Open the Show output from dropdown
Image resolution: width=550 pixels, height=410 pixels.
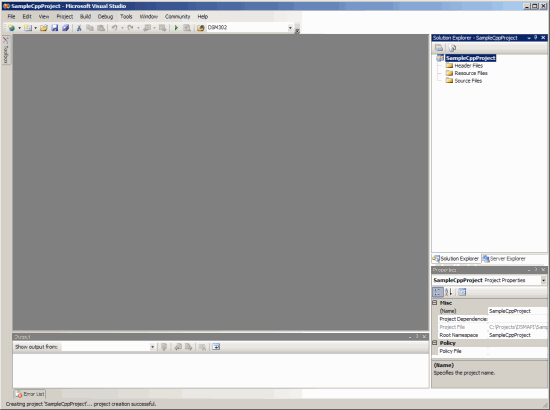point(152,347)
